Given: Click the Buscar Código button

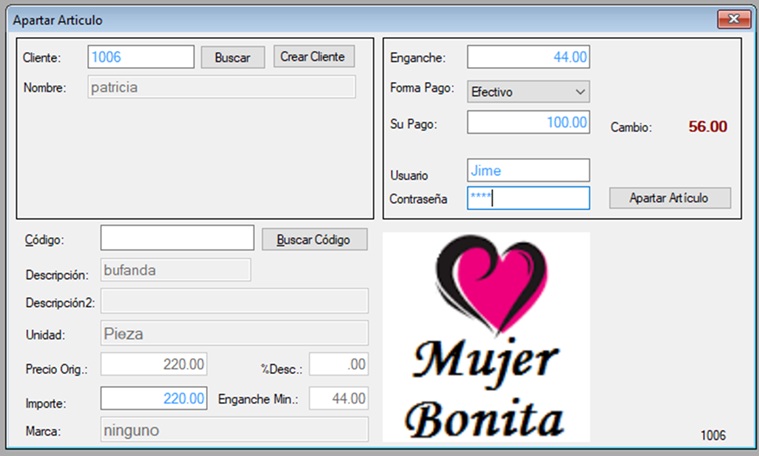Looking at the screenshot, I should [x=314, y=240].
